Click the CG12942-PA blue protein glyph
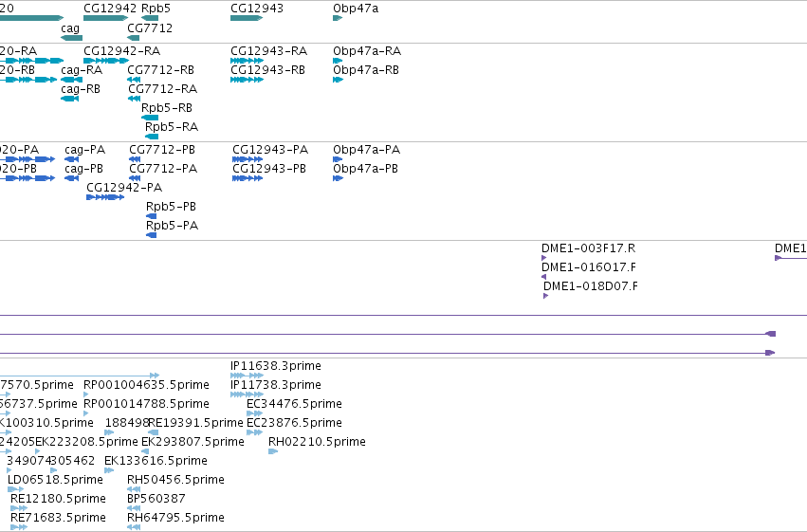The image size is (807, 532). 105,197
